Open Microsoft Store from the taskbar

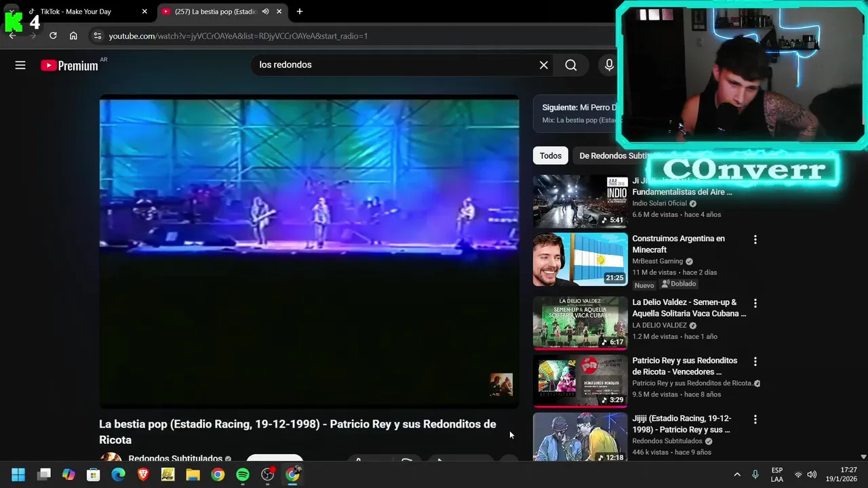coord(94,474)
